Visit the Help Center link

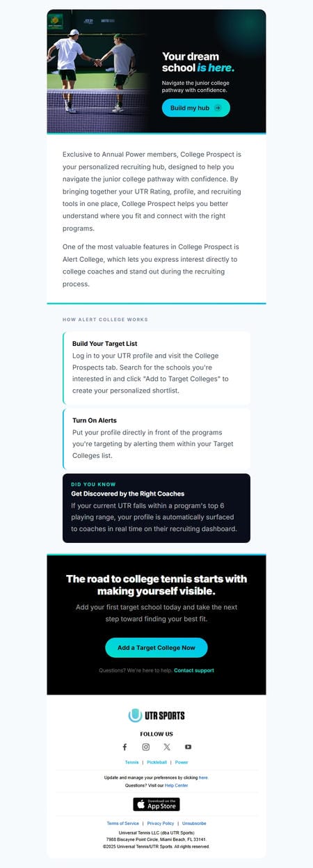coord(176,785)
